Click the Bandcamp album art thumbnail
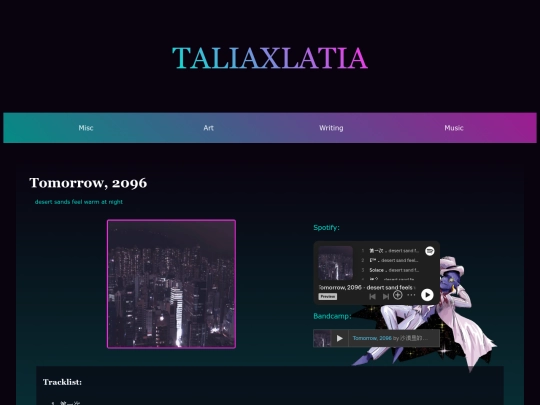The width and height of the screenshot is (540, 405). tap(322, 338)
